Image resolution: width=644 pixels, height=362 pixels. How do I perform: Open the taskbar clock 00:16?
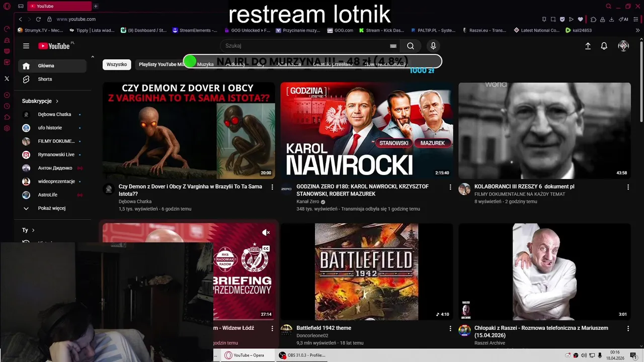point(615,355)
